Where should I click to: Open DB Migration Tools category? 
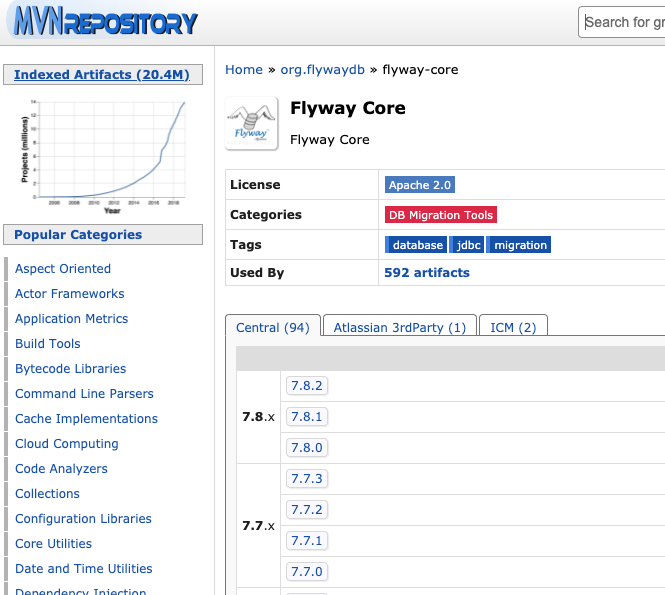pyautogui.click(x=441, y=215)
